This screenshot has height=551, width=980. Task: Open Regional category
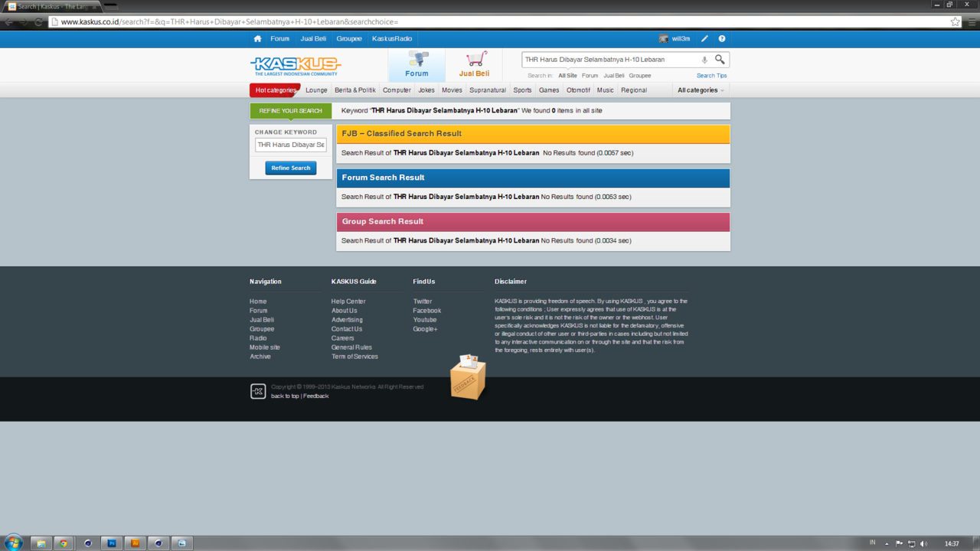(634, 90)
